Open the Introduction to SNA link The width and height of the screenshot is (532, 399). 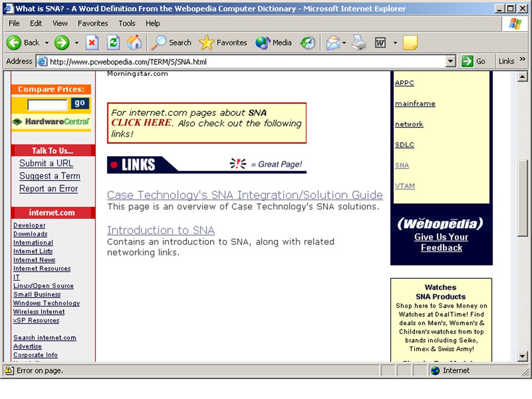tap(161, 231)
